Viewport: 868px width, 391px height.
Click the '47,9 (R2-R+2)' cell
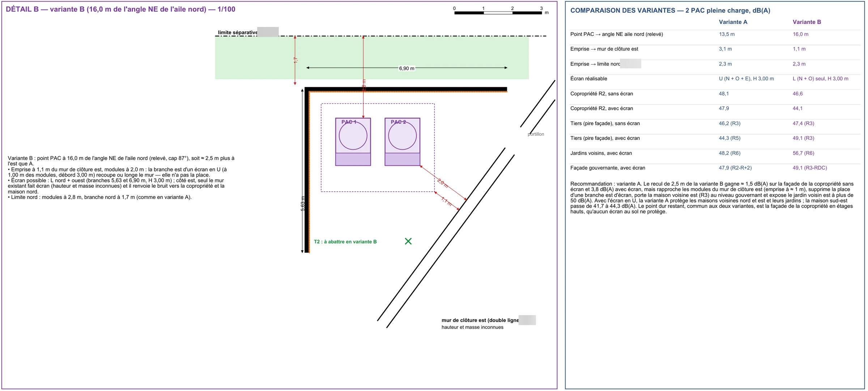735,168
